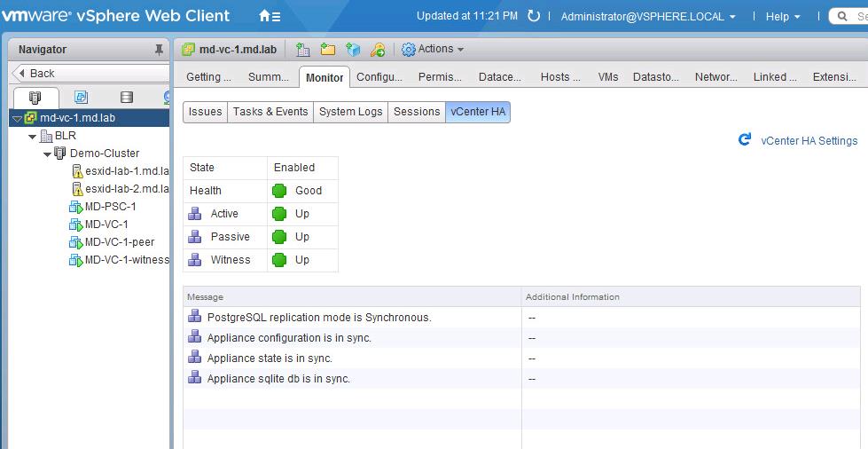Click Create Datacenter toolbar icon

tap(303, 50)
